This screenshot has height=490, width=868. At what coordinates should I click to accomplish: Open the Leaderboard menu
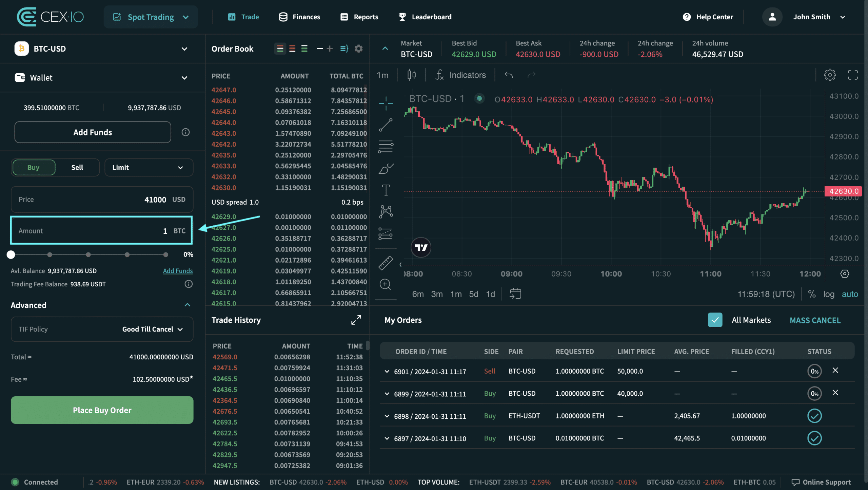coord(425,17)
